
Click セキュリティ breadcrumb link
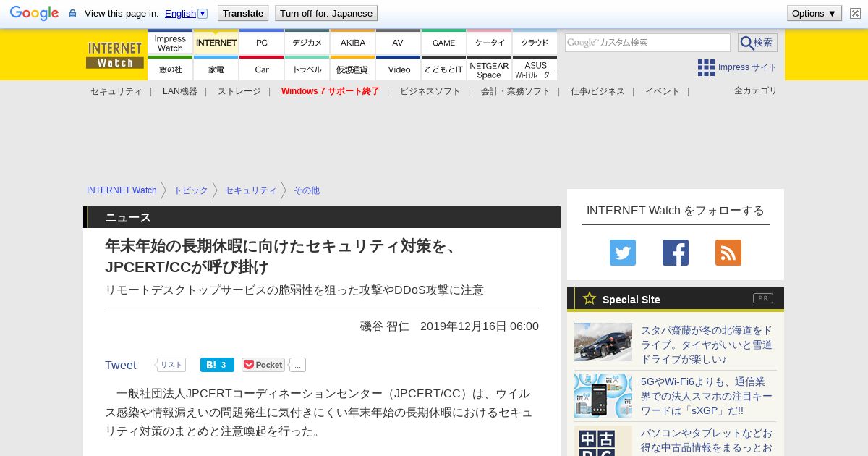click(250, 190)
